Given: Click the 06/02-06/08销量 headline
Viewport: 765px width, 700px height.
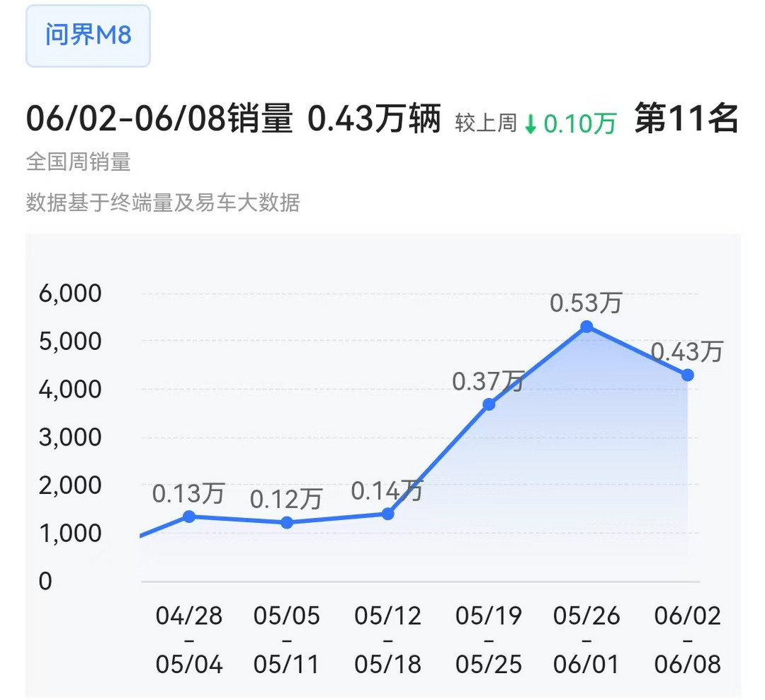Looking at the screenshot, I should (159, 118).
